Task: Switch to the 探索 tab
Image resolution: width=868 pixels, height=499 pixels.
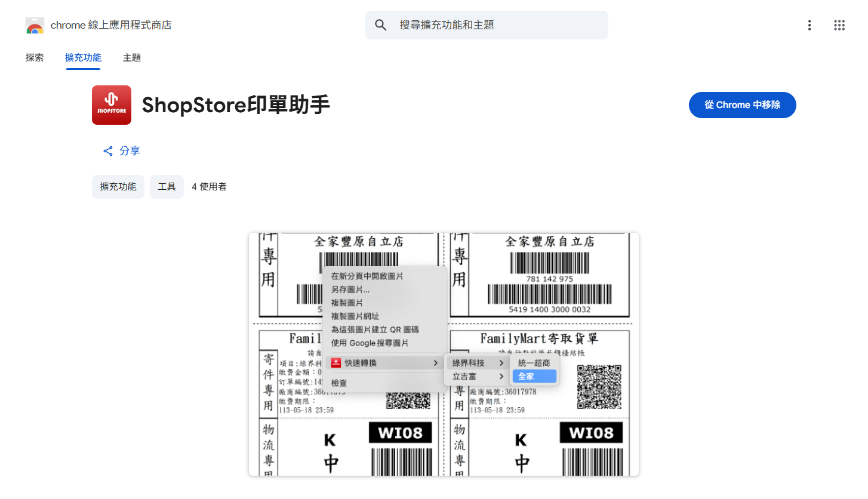Action: pos(35,58)
